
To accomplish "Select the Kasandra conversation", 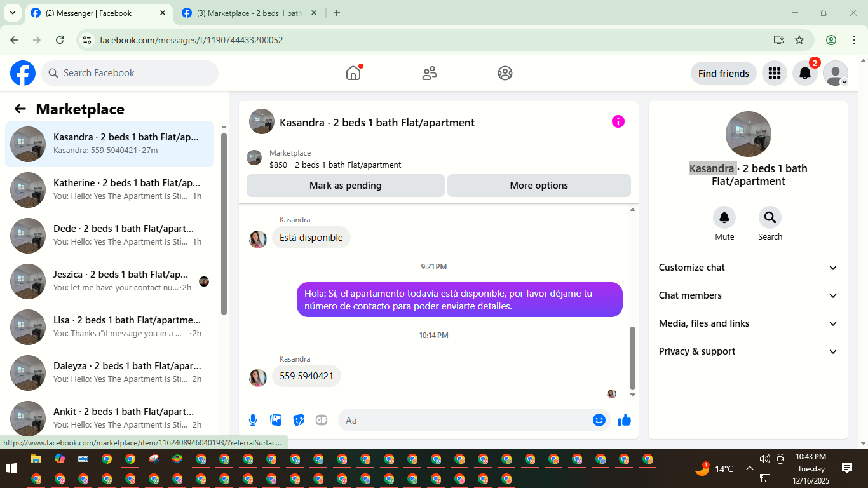I will click(109, 144).
